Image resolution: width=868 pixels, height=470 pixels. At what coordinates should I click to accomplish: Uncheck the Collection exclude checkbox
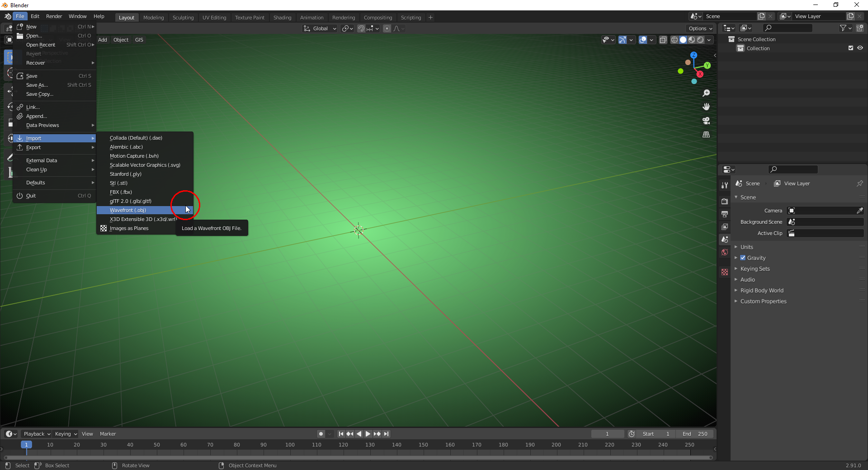(x=851, y=48)
